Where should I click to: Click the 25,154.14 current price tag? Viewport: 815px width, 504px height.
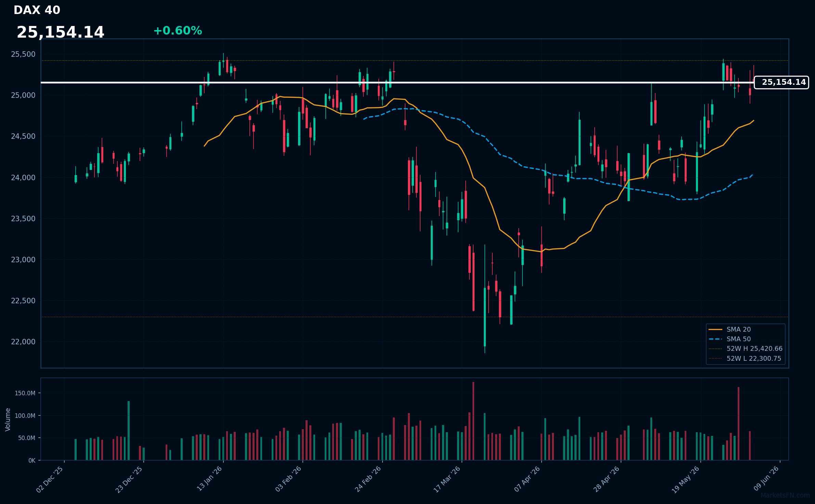coord(781,82)
